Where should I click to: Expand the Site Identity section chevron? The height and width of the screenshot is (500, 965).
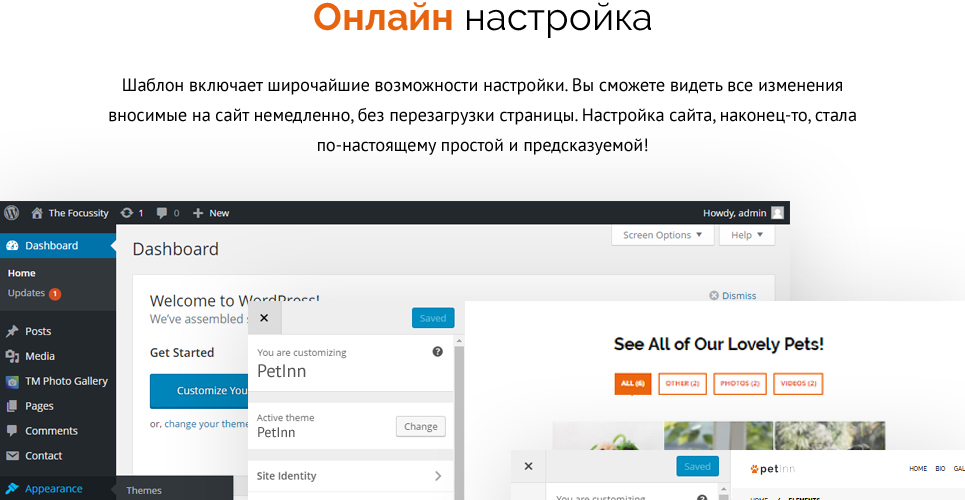click(x=438, y=476)
